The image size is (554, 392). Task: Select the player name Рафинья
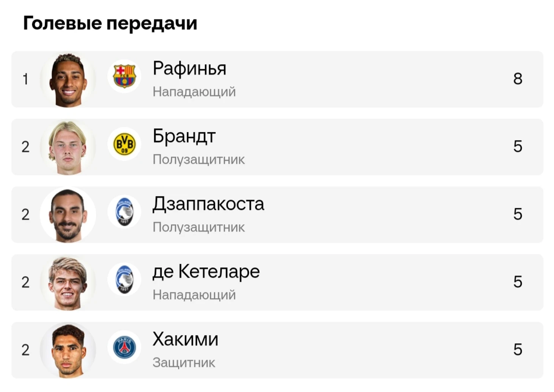pyautogui.click(x=189, y=69)
